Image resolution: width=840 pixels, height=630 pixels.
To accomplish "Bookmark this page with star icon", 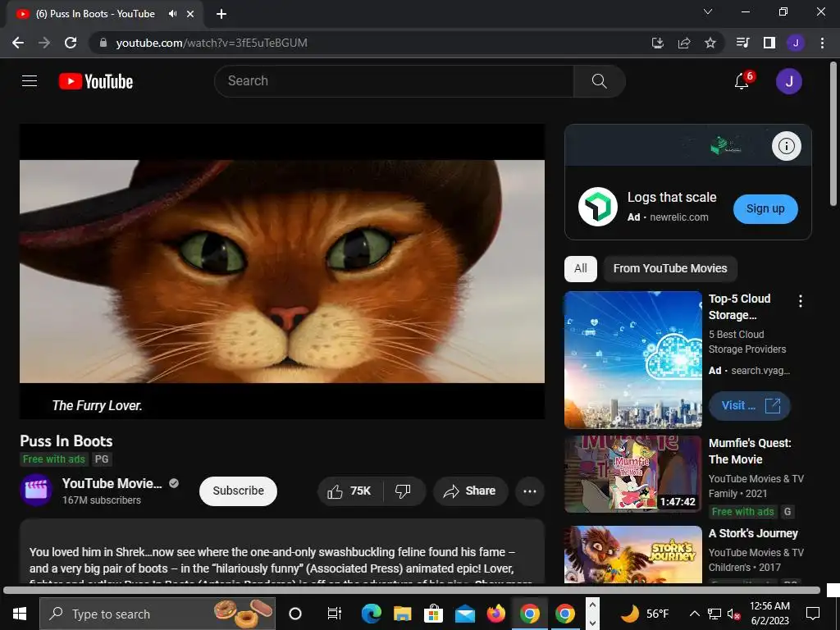I will click(710, 43).
